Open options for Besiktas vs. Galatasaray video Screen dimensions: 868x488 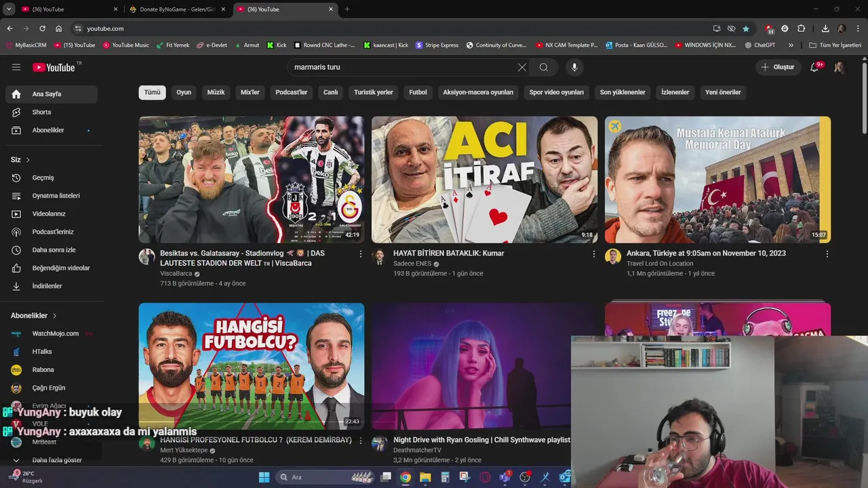[x=361, y=253]
